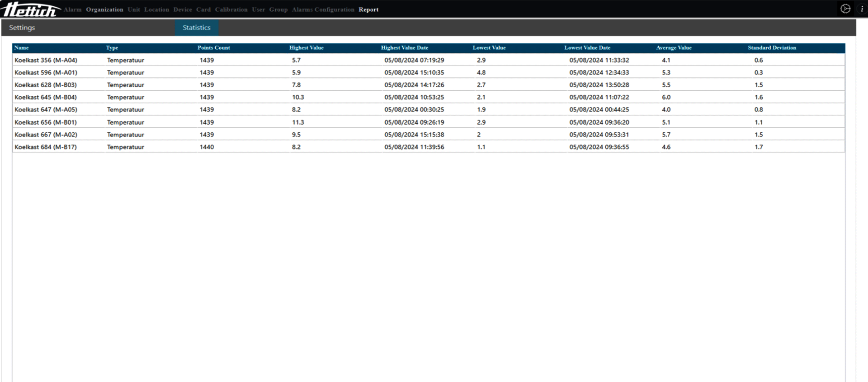Select the Koelkast 684 (M-B17) row
868x382 pixels.
[46, 147]
